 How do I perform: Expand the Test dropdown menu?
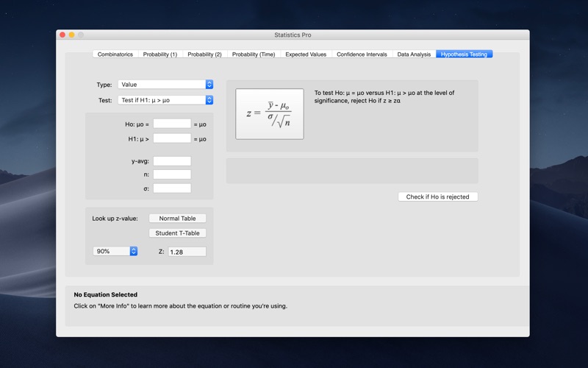[165, 100]
